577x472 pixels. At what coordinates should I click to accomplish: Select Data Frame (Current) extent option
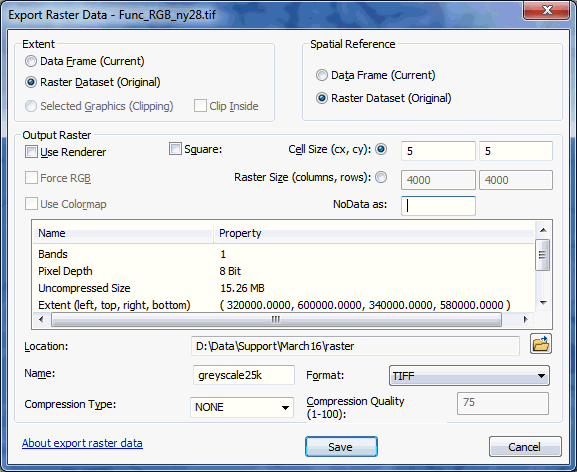31,61
